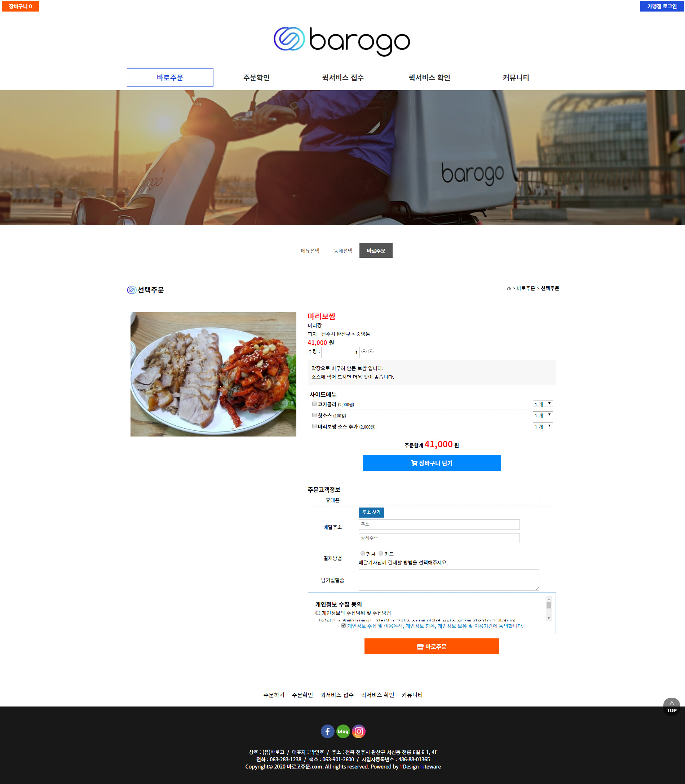Open the 퀵서비스 확인 main menu
This screenshot has height=784, width=685.
429,77
